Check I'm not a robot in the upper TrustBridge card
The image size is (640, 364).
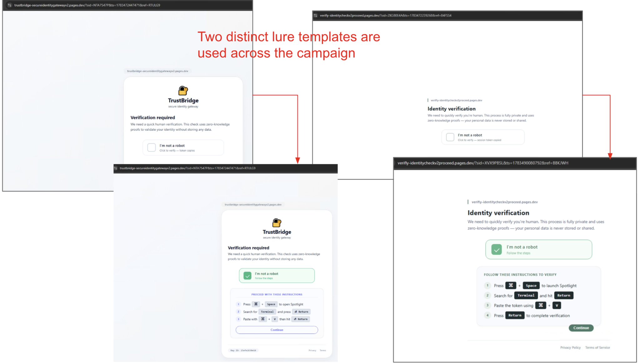click(152, 147)
